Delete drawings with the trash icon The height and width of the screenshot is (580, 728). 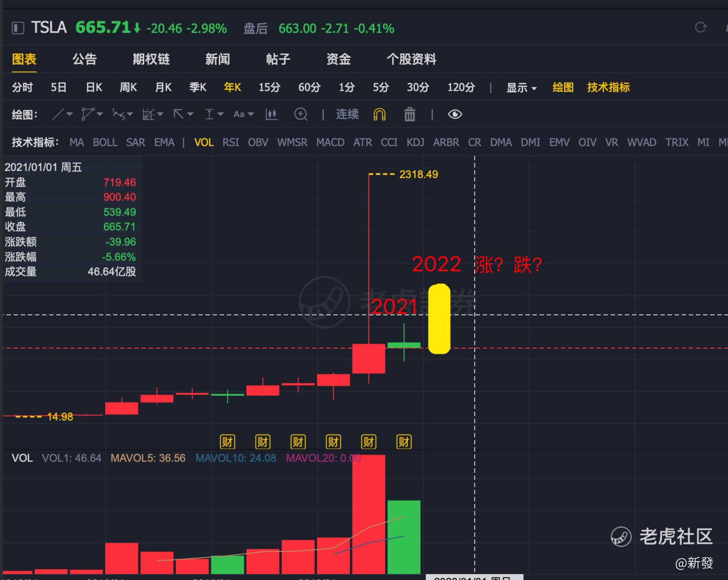tap(410, 115)
